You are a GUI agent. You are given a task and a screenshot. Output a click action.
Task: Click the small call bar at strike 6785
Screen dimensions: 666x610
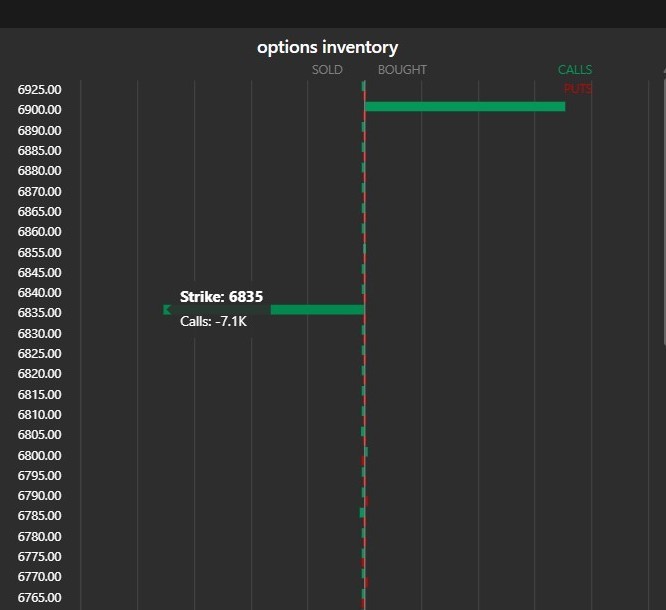point(362,513)
